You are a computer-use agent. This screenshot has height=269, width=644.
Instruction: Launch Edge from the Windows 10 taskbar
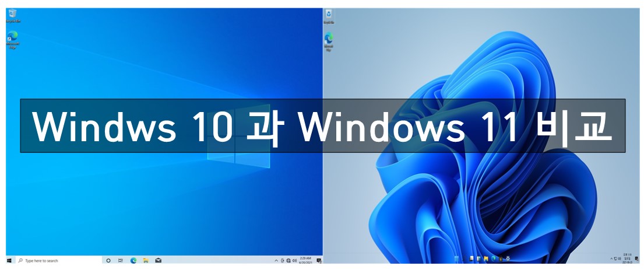point(133,260)
